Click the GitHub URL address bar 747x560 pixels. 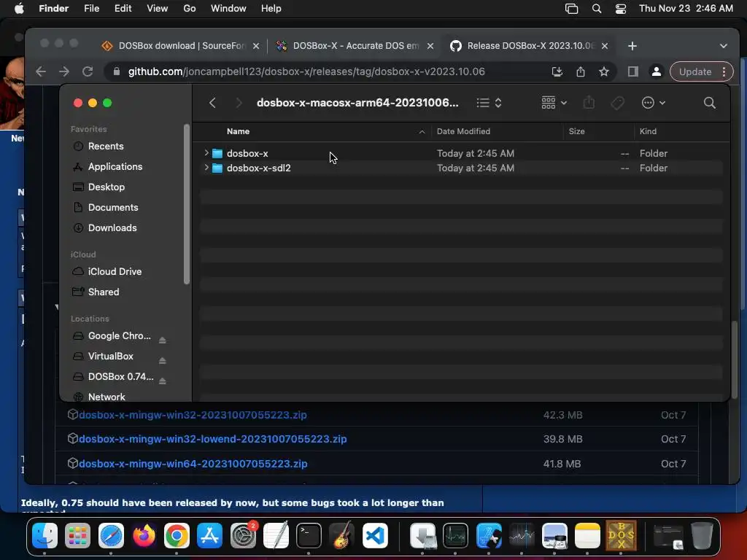coord(306,71)
